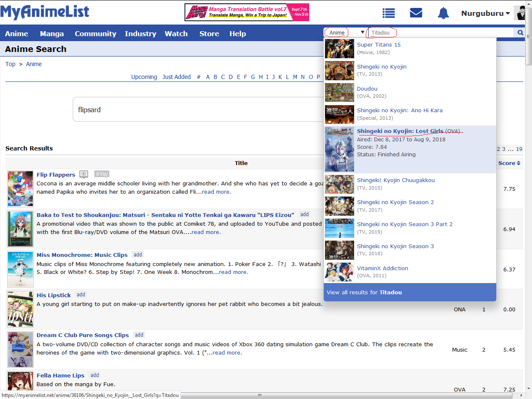The height and width of the screenshot is (399, 532).
Task: Open the notifications bell icon
Action: (x=443, y=13)
